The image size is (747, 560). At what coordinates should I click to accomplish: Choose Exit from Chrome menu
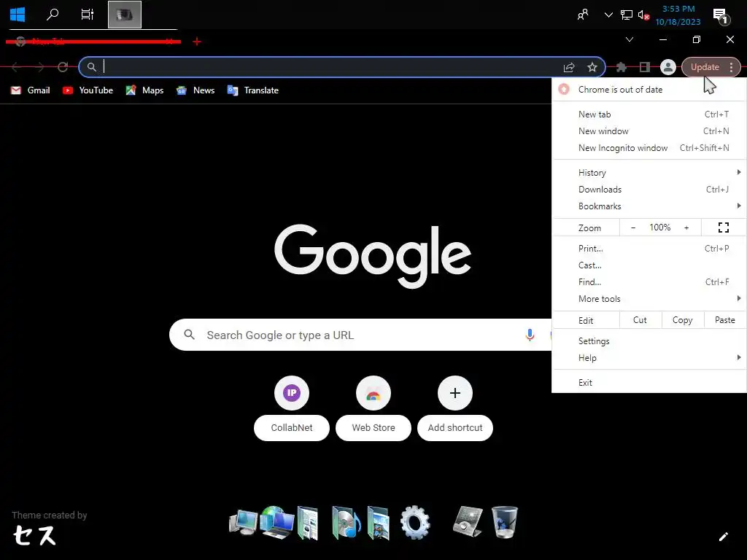[x=649, y=382]
